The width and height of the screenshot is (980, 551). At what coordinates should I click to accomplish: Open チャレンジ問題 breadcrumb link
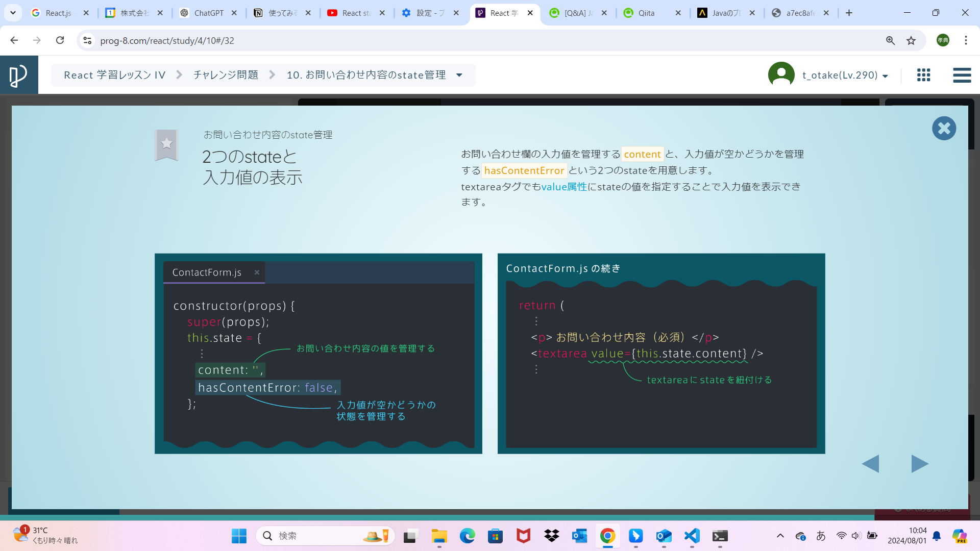(226, 75)
